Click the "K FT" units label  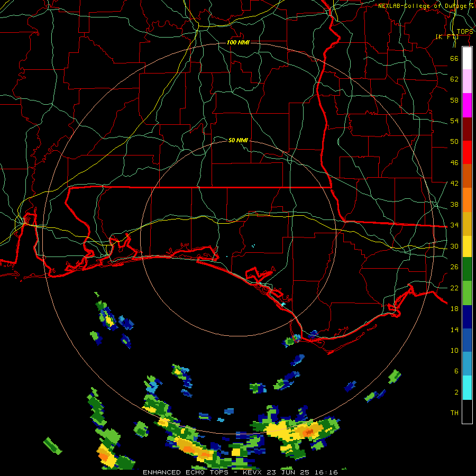click(x=447, y=36)
